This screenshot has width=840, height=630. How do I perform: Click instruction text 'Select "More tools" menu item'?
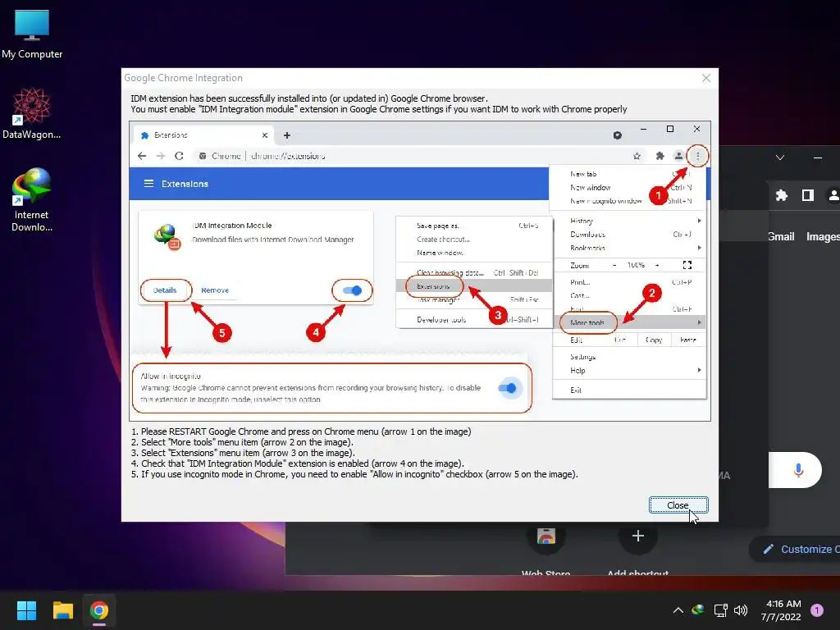242,442
